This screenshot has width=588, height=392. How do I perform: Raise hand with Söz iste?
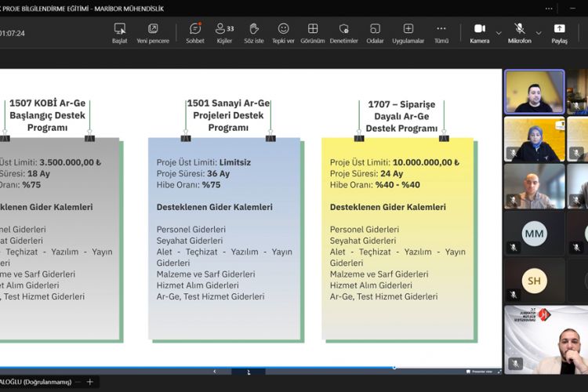coord(253,33)
